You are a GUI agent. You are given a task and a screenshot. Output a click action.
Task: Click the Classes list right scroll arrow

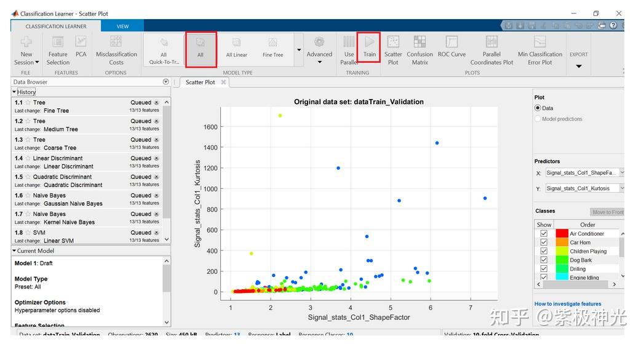(x=614, y=284)
